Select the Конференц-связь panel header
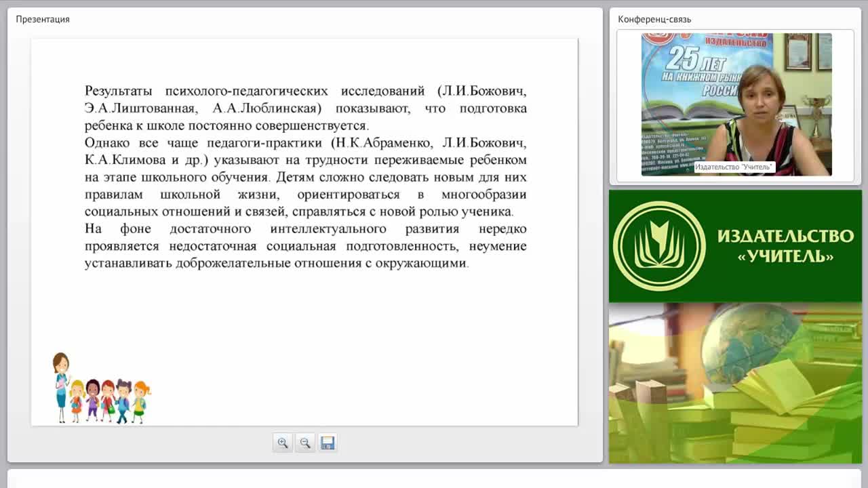The width and height of the screenshot is (868, 488). click(654, 19)
